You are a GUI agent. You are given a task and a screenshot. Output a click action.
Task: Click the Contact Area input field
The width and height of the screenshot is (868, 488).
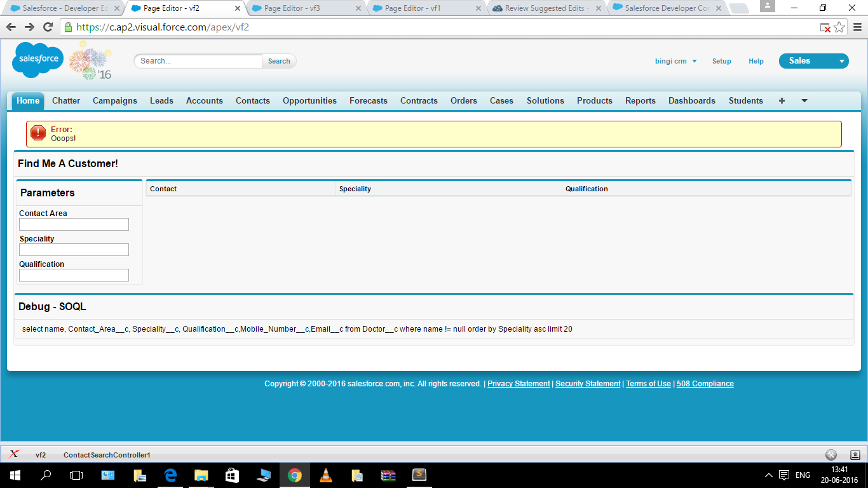pyautogui.click(x=74, y=224)
